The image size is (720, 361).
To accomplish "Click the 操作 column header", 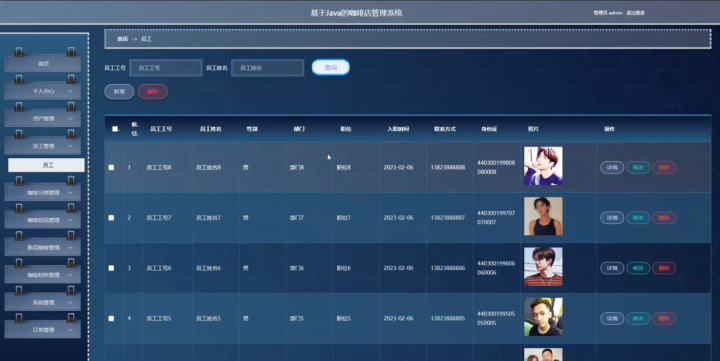I will (x=609, y=129).
